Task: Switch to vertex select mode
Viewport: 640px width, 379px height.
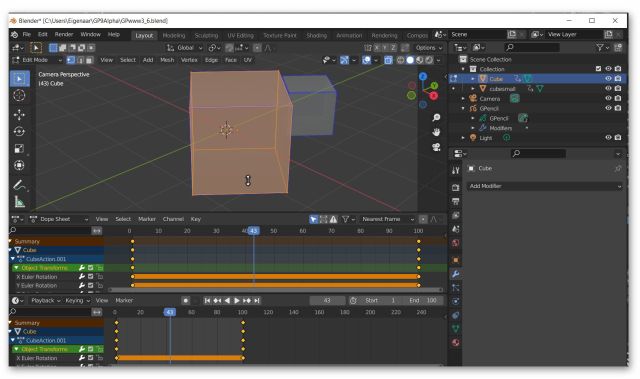Action: pos(71,60)
